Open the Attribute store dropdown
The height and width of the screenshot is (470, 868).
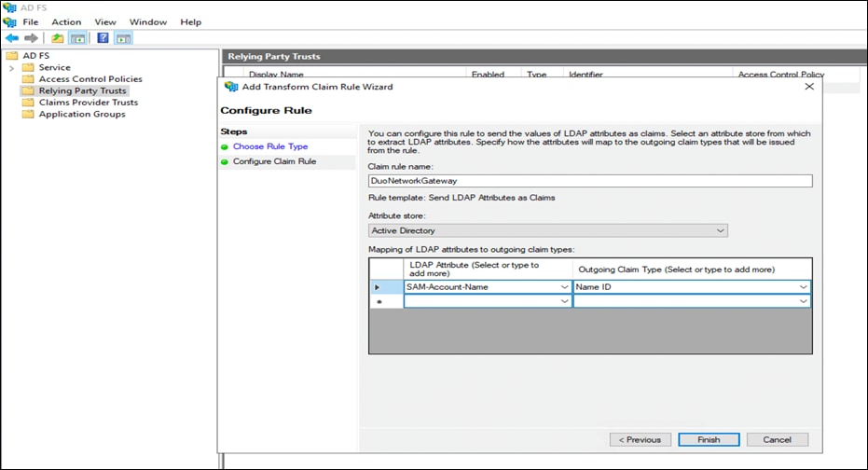[x=547, y=230]
